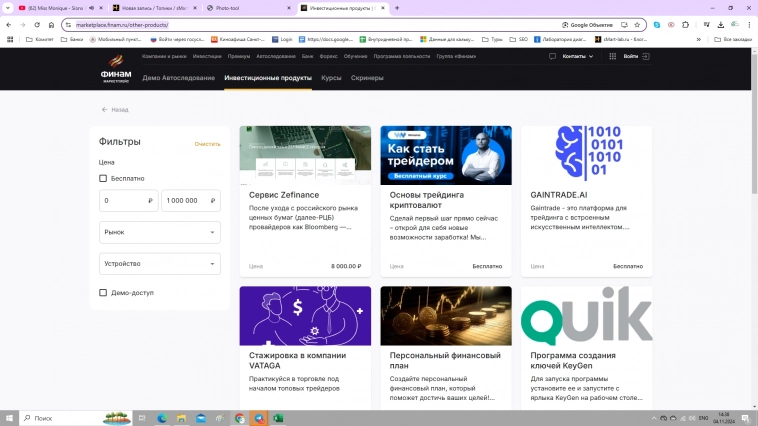Open the chat message icon in header
This screenshot has width=758, height=426.
click(552, 56)
